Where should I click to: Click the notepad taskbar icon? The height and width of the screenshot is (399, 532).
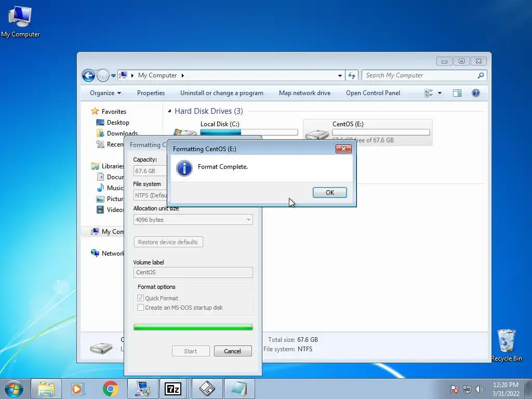[239, 389]
